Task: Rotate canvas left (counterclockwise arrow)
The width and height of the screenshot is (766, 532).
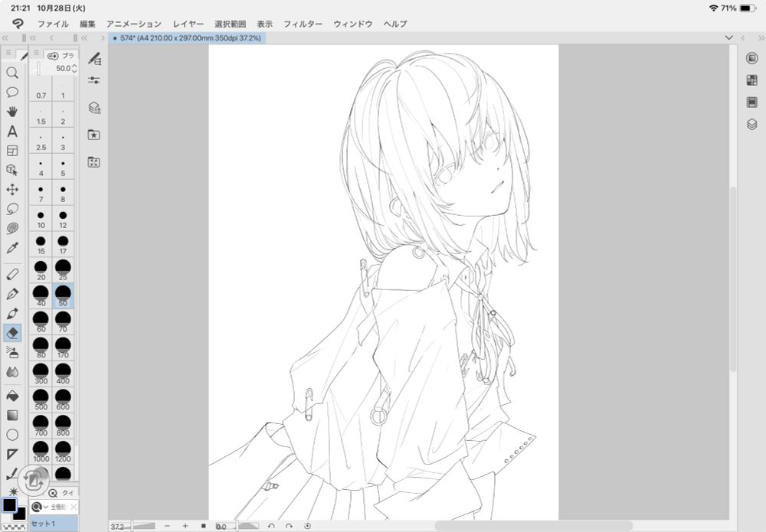Action: click(x=271, y=526)
